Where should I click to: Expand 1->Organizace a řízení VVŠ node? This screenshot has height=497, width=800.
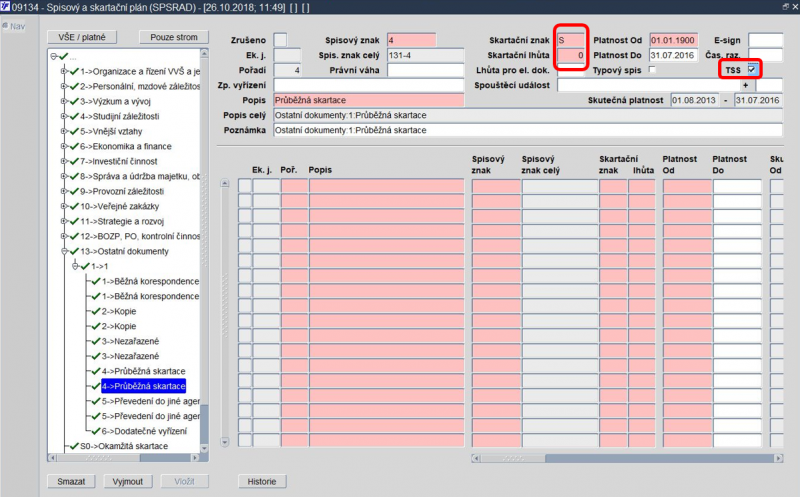(x=64, y=71)
